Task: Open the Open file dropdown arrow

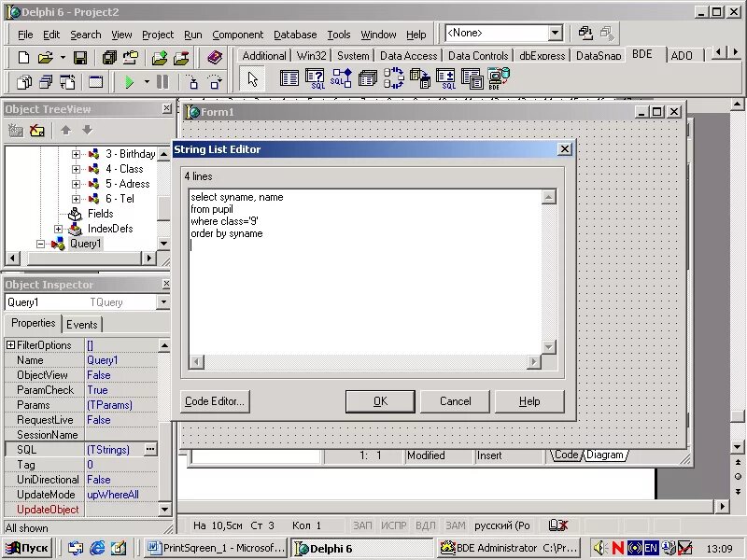Action: pyautogui.click(x=63, y=58)
